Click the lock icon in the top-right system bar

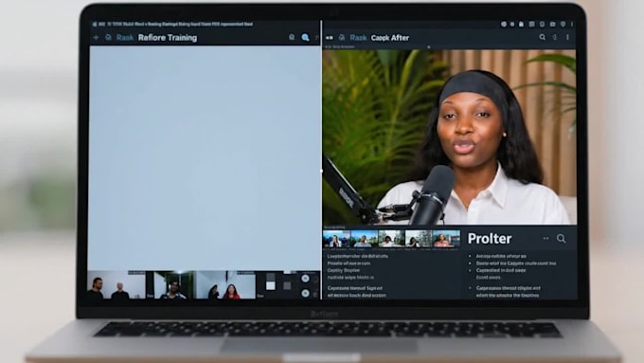point(521,25)
